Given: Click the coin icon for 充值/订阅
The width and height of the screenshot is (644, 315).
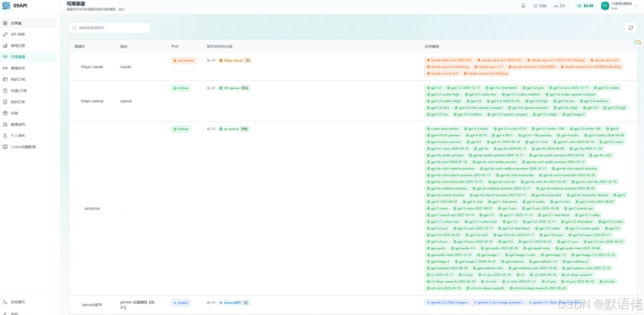Looking at the screenshot, I should coord(5,91).
